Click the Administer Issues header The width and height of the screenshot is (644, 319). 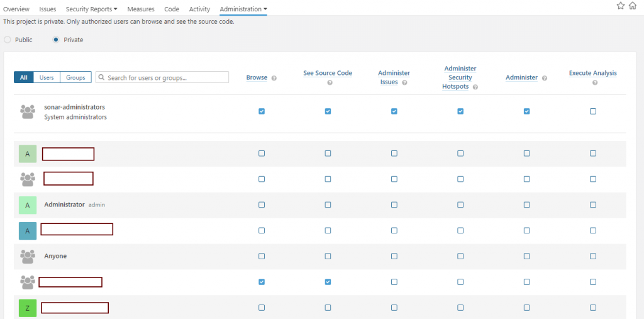point(394,77)
